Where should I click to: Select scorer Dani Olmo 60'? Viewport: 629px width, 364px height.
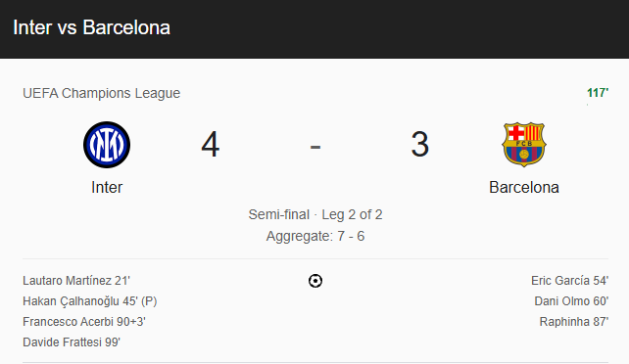pyautogui.click(x=571, y=301)
